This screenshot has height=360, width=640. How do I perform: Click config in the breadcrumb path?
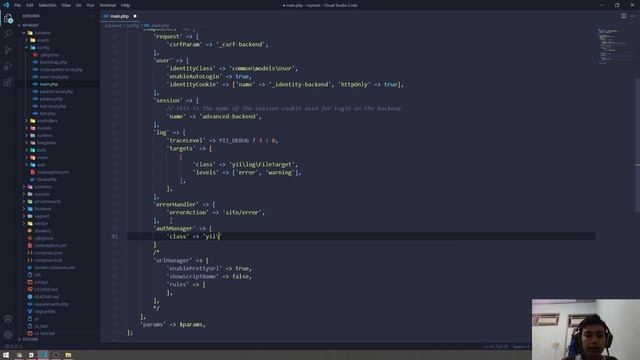(x=133, y=25)
